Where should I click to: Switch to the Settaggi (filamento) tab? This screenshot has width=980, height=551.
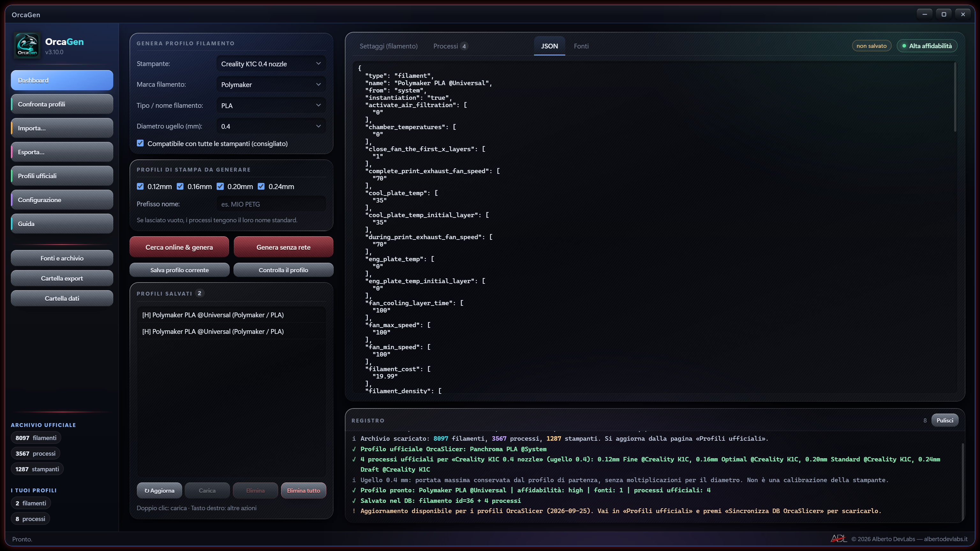pos(389,46)
